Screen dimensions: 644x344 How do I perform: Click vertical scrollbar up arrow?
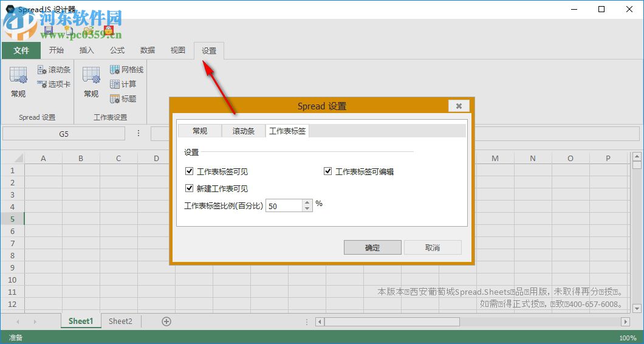pos(637,157)
